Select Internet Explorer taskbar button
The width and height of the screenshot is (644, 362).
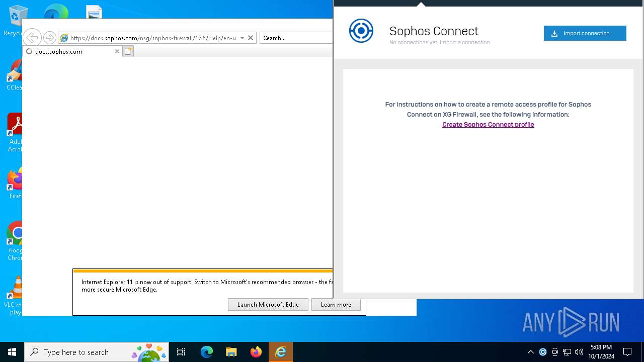coord(281,352)
